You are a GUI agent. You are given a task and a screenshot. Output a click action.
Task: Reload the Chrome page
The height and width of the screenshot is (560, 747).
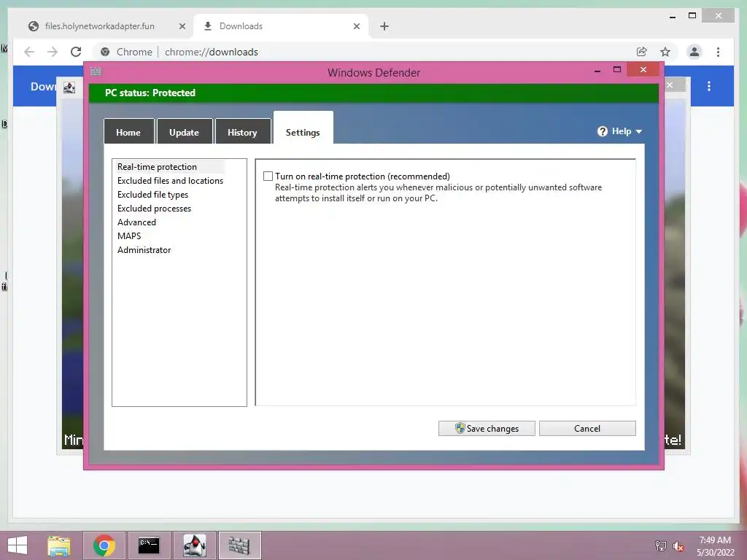pos(76,52)
